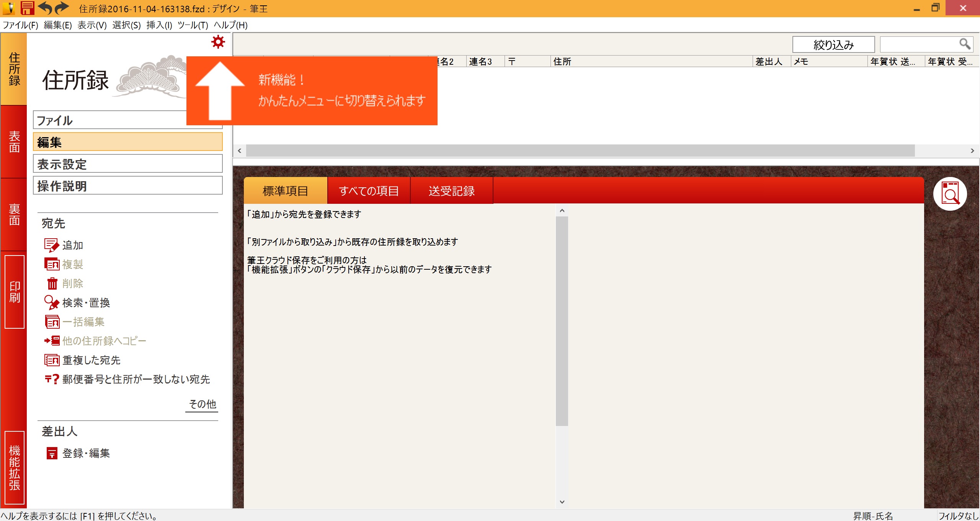Click the 登録・編集 sender icon
980x521 pixels.
(52, 453)
